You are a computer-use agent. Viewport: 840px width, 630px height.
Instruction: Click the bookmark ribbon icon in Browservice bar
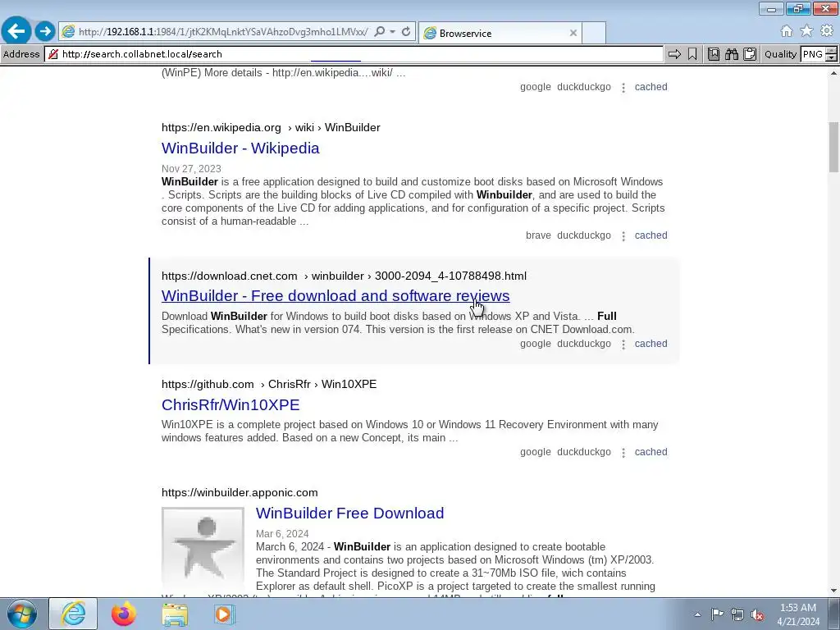[x=692, y=54]
